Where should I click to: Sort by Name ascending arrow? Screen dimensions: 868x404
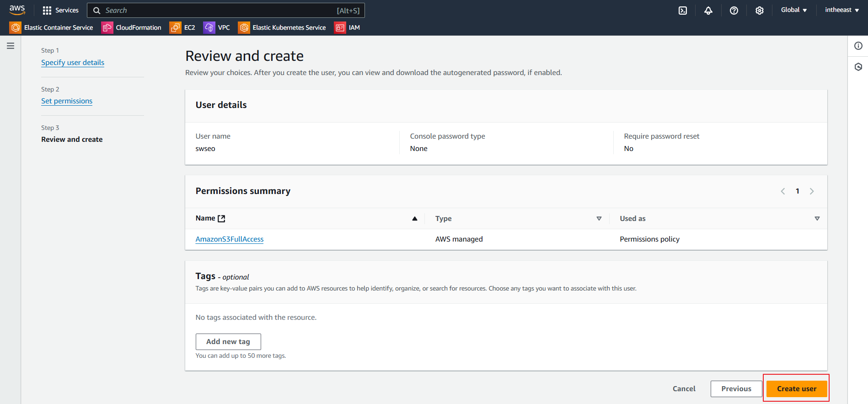click(x=414, y=218)
